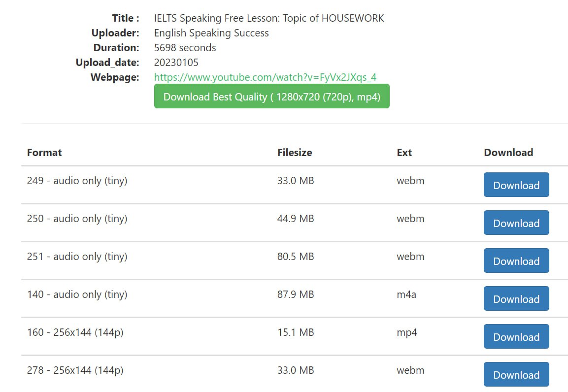The width and height of the screenshot is (568, 392).
Task: Download format 278 256x144 webm
Action: point(516,374)
